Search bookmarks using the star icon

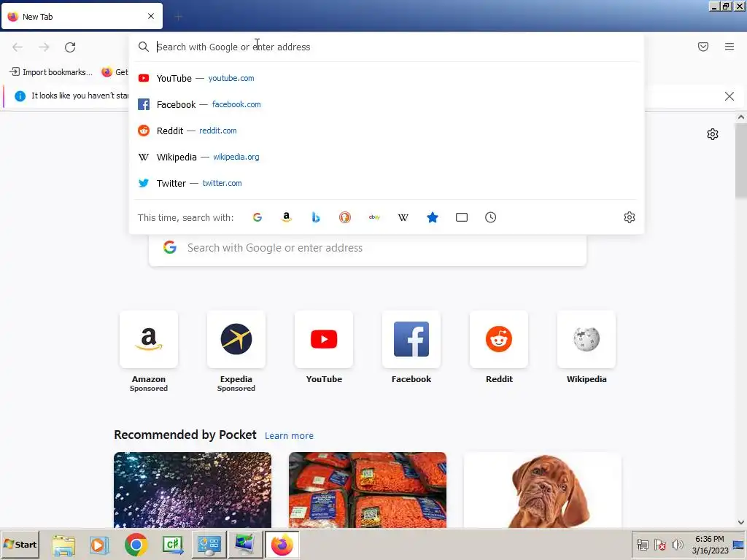click(x=433, y=217)
